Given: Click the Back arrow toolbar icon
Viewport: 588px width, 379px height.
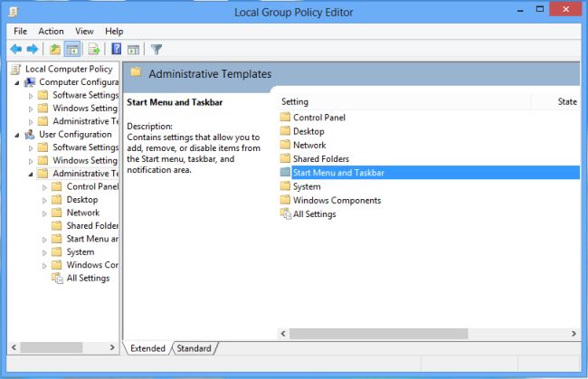Looking at the screenshot, I should click(16, 49).
